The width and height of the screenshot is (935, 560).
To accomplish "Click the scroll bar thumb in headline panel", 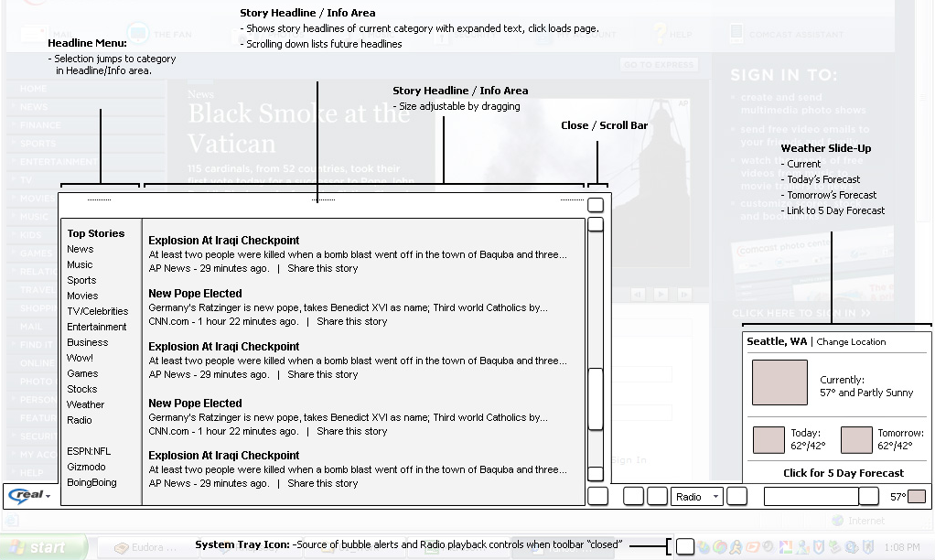I will [595, 399].
